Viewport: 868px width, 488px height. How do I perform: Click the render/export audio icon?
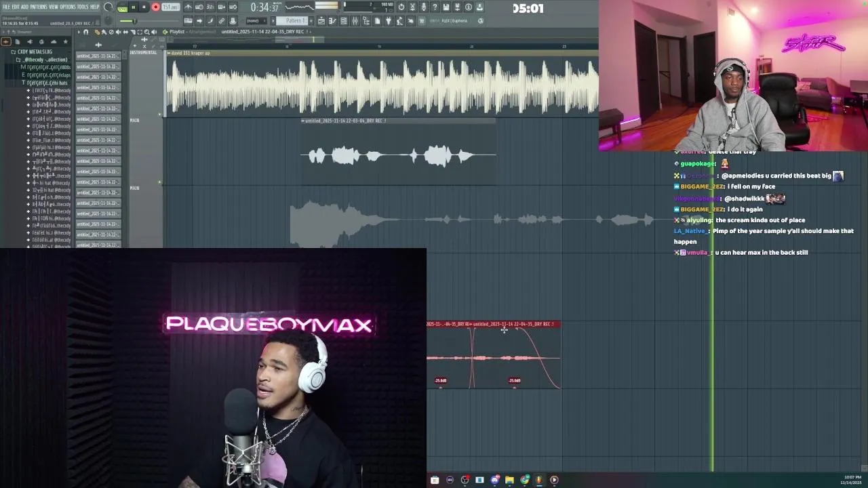(457, 7)
